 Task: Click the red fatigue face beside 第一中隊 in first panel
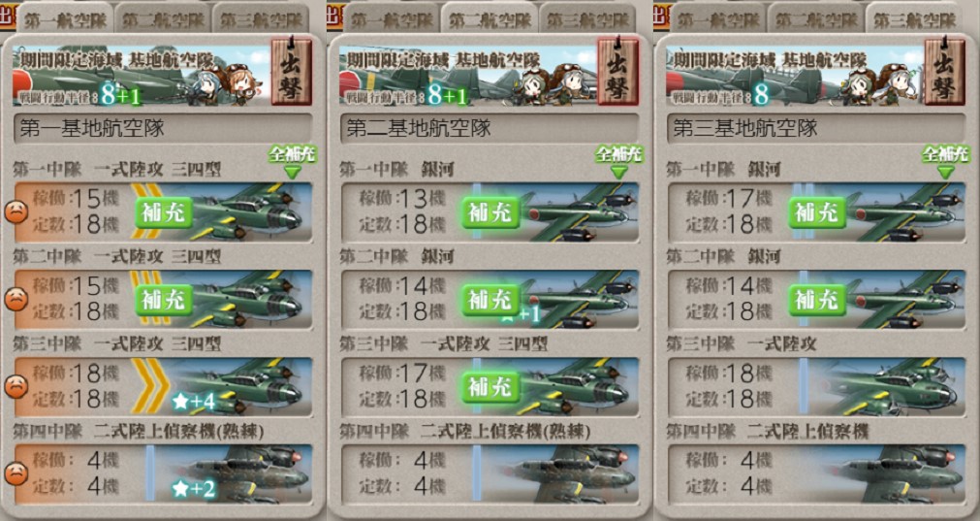(x=16, y=212)
